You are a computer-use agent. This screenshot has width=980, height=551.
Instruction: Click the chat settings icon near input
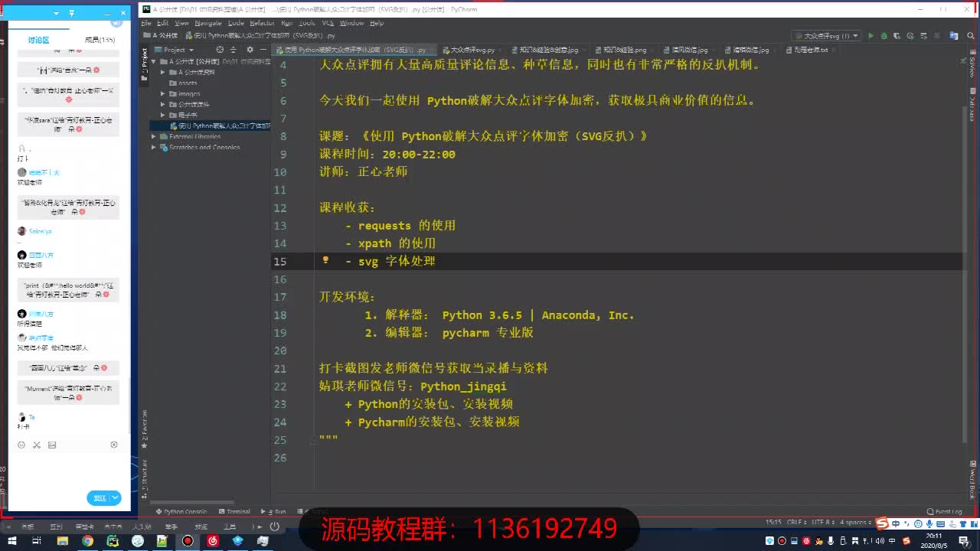114,445
